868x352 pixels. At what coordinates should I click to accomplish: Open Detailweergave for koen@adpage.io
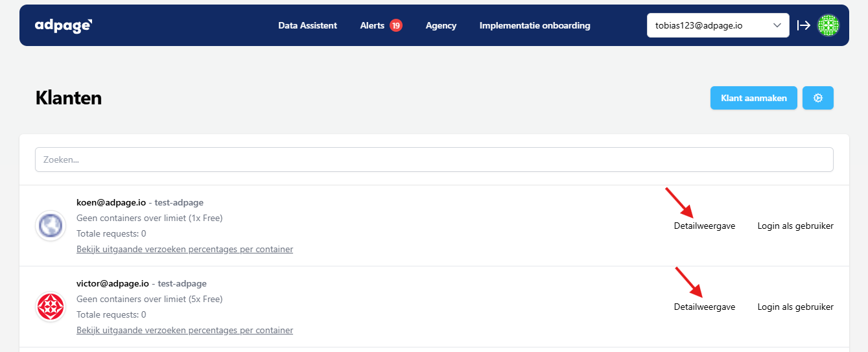tap(704, 226)
